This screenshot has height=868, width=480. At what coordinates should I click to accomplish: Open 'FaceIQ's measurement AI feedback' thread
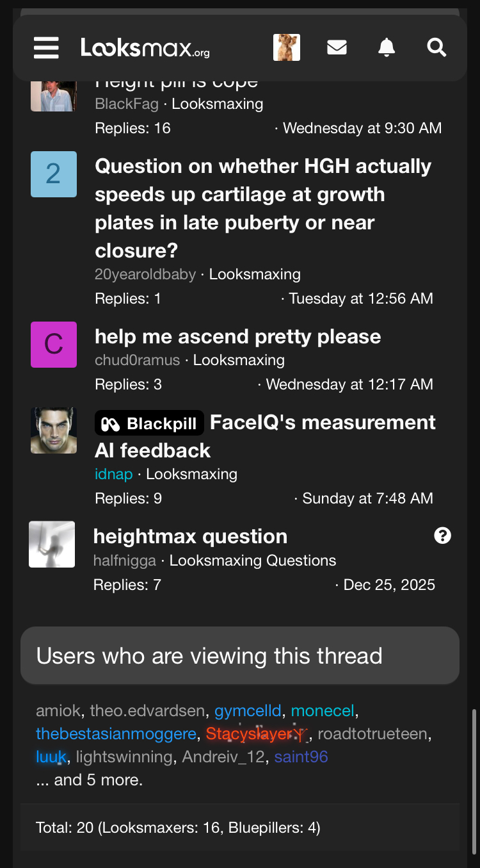coord(323,423)
